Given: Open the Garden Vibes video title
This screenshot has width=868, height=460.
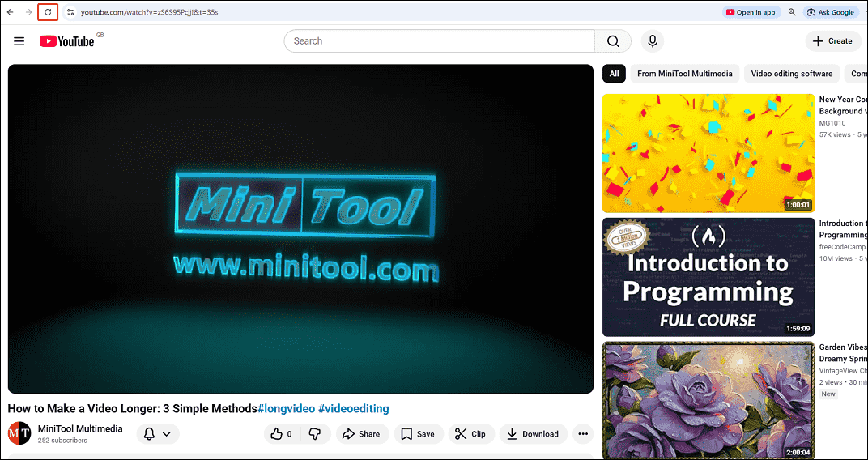Looking at the screenshot, I should pyautogui.click(x=843, y=352).
